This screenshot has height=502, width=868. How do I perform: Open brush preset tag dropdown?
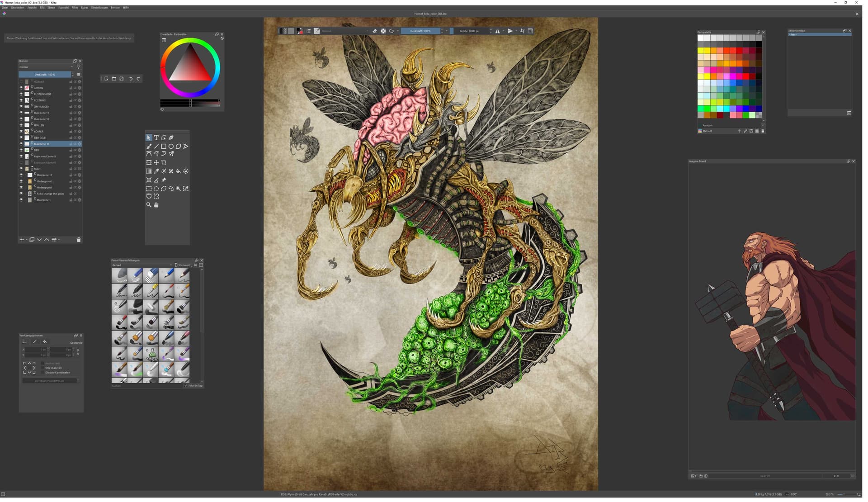141,266
